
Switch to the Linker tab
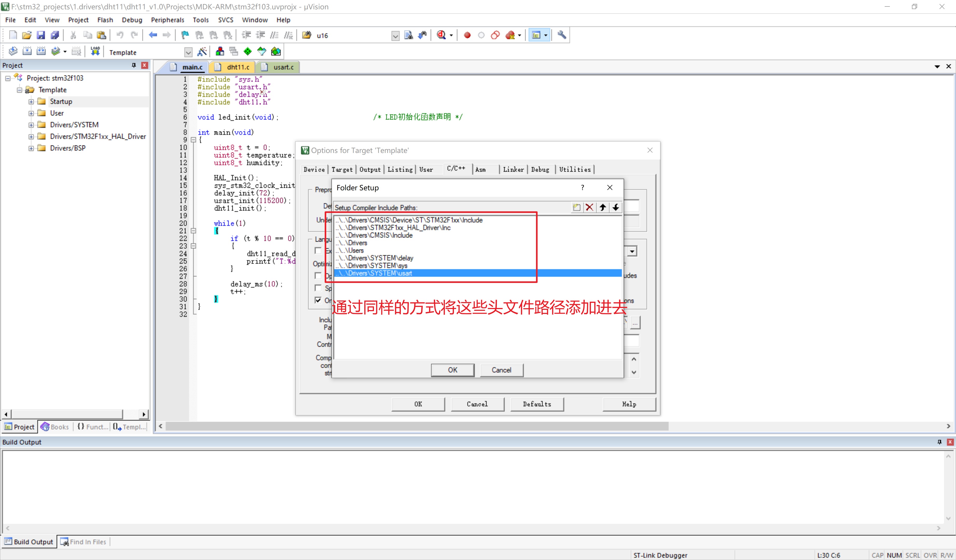(x=513, y=169)
